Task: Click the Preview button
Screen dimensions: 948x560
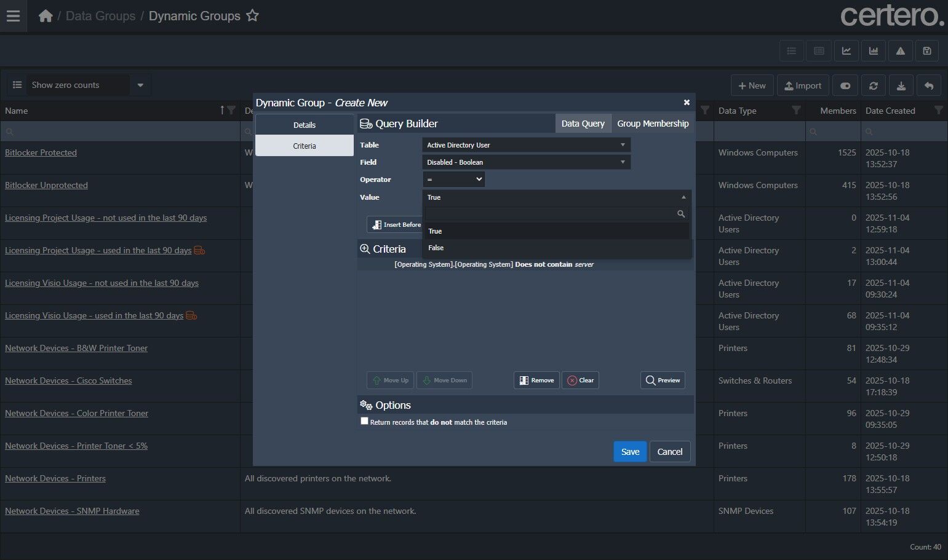Action: click(663, 381)
